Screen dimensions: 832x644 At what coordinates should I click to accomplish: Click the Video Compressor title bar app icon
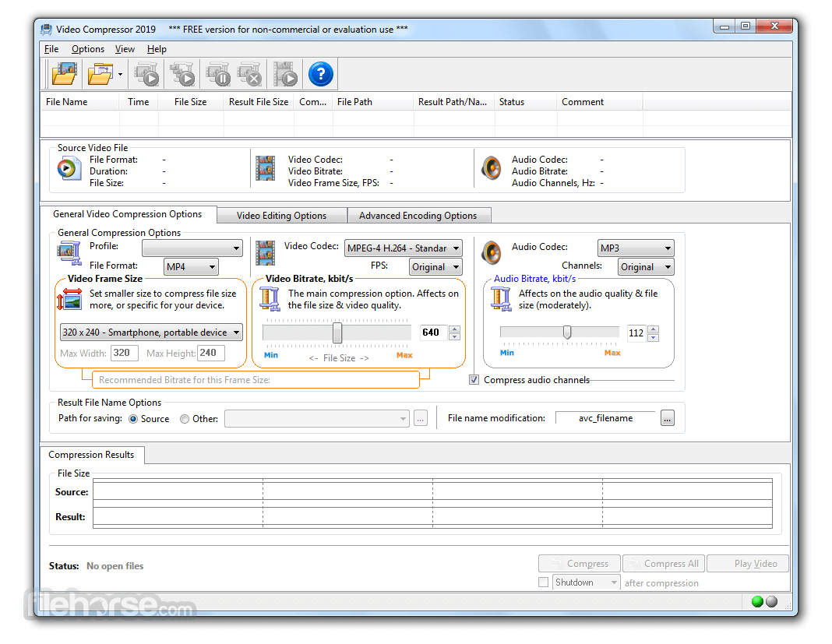click(47, 29)
